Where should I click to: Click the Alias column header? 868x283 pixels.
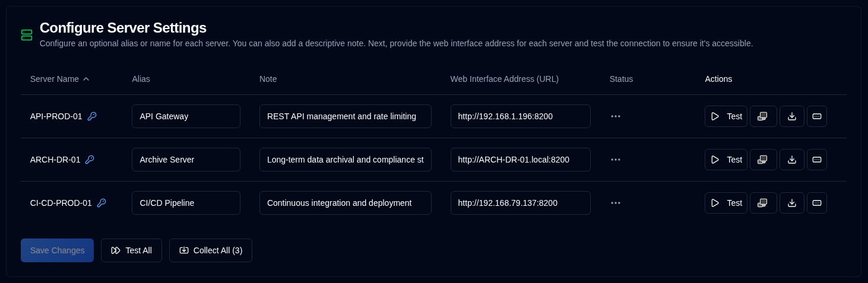[141, 79]
